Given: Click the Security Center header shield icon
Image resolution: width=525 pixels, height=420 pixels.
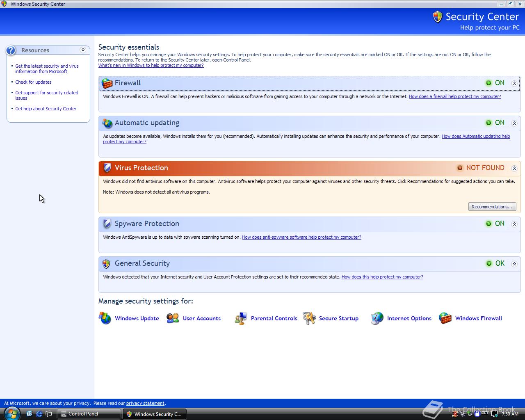Looking at the screenshot, I should coord(438,17).
